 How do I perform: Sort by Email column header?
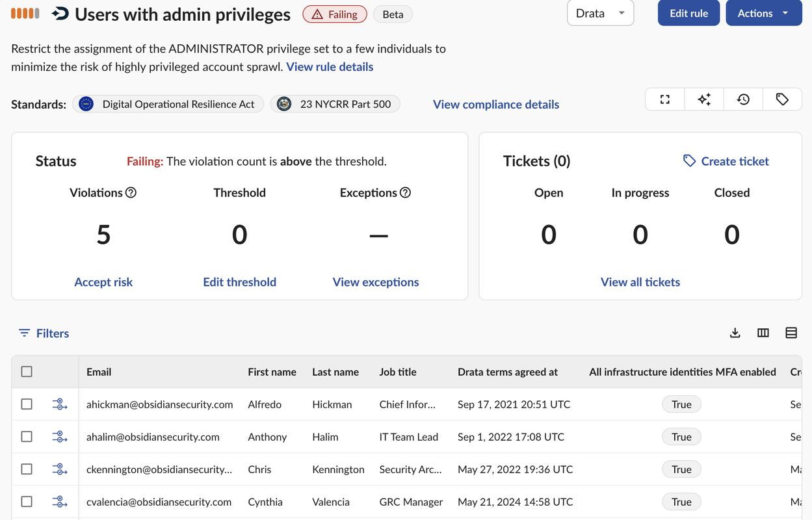tap(99, 372)
